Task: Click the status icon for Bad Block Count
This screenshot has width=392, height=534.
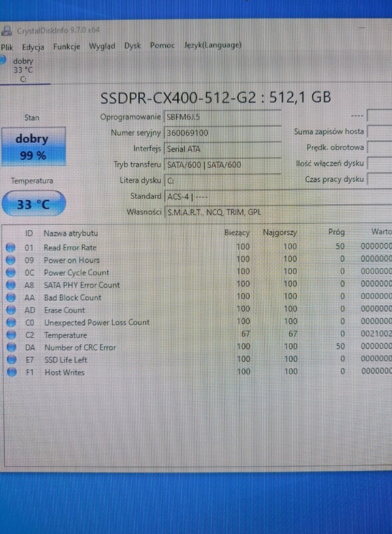Action: [x=11, y=298]
